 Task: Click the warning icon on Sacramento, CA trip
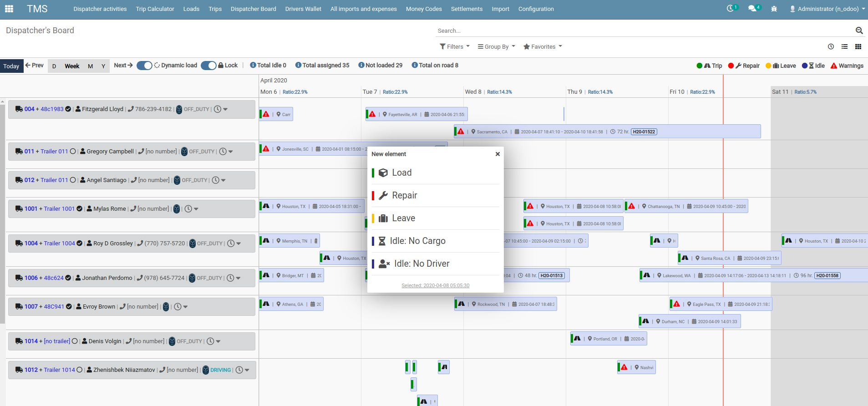coord(461,132)
